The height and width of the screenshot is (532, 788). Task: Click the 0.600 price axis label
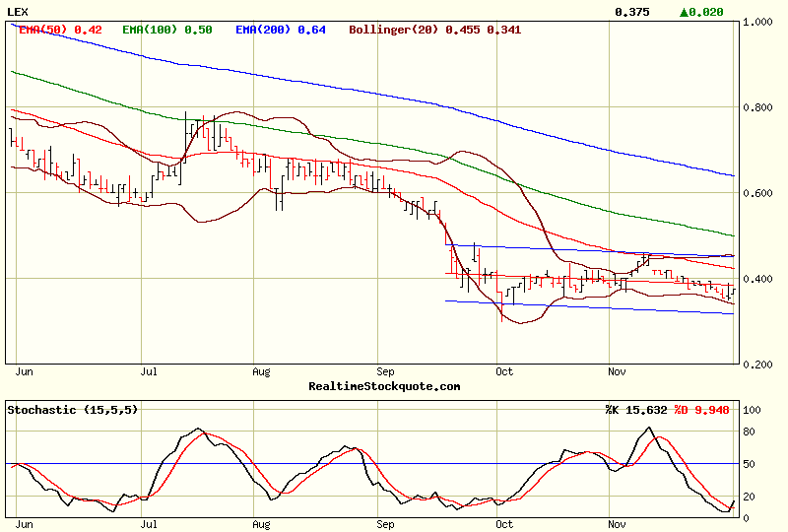tap(758, 193)
